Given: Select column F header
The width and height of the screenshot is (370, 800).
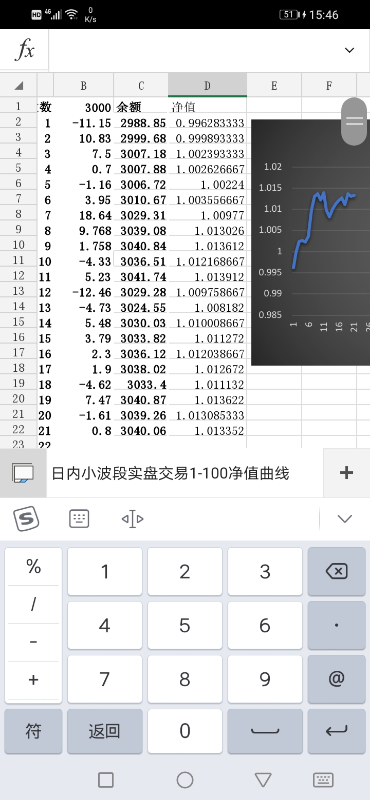Looking at the screenshot, I should pos(329,85).
